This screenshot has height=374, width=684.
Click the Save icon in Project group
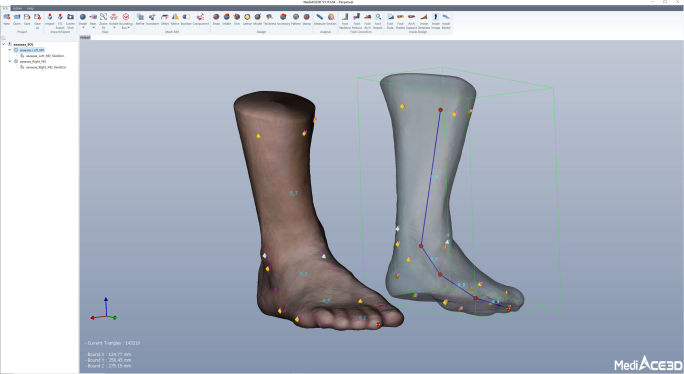coord(27,19)
